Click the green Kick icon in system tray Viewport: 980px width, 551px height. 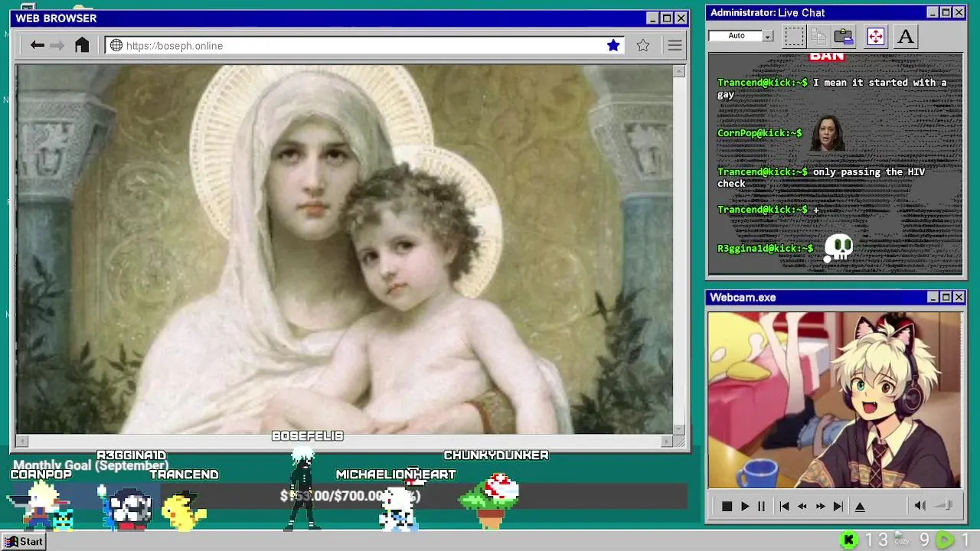848,540
